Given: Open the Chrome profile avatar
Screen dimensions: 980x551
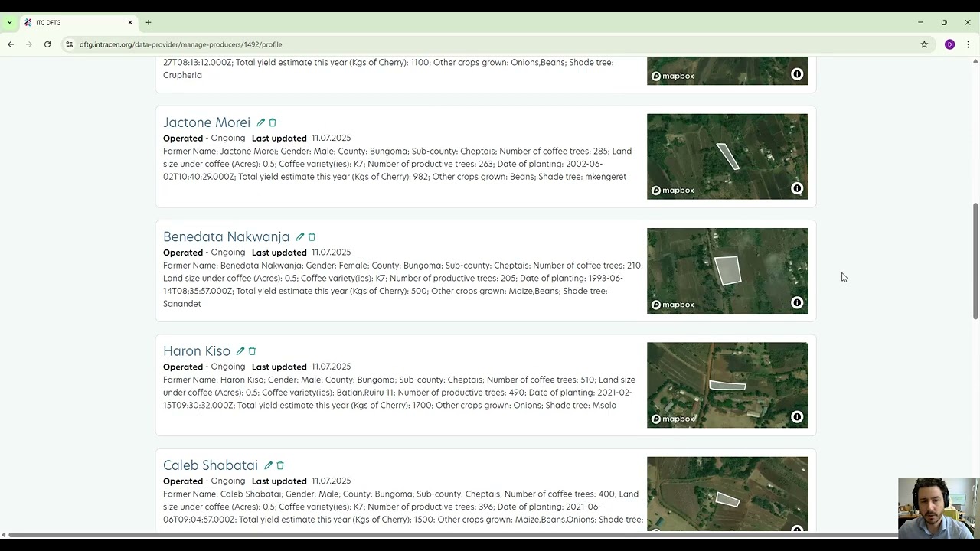Looking at the screenshot, I should (949, 44).
